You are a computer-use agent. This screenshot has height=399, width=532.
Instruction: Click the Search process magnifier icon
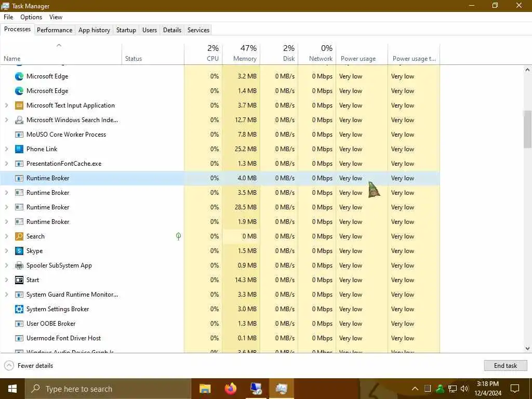tap(19, 236)
